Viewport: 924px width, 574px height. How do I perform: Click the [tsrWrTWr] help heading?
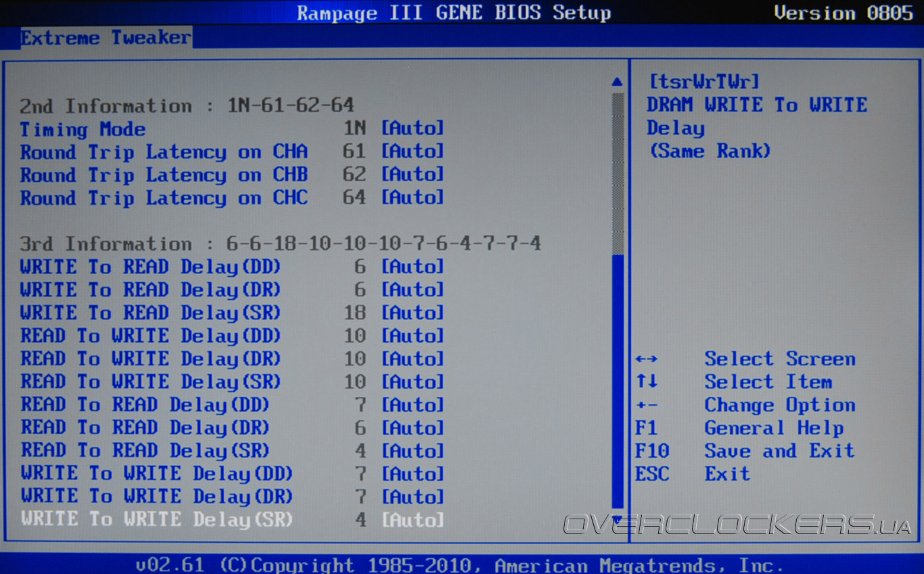pos(704,82)
